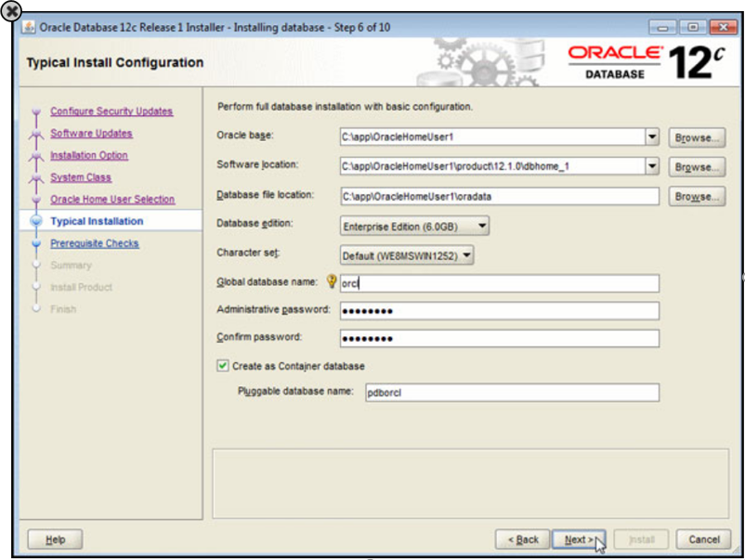Click the Back button
Viewport: 745px width, 560px height.
point(523,540)
